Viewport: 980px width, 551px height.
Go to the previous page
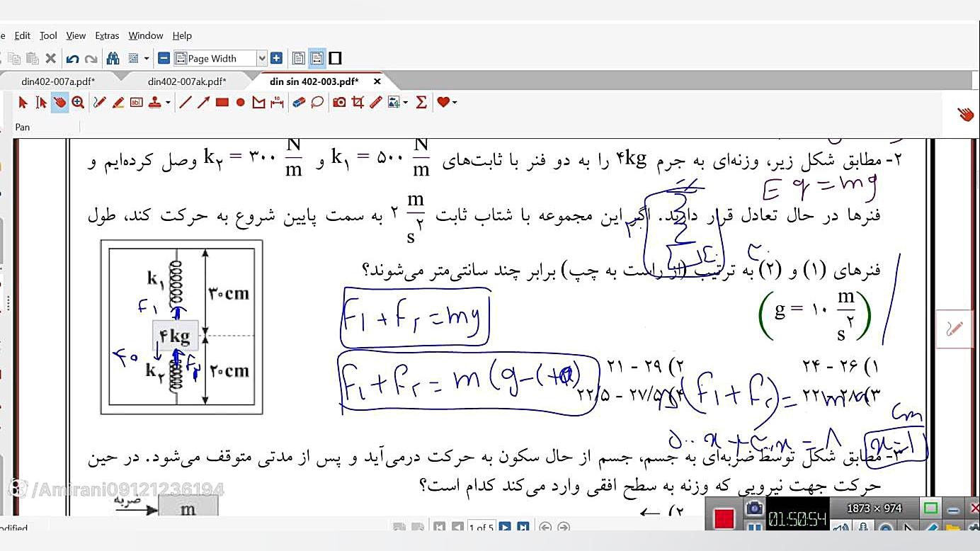point(457,528)
